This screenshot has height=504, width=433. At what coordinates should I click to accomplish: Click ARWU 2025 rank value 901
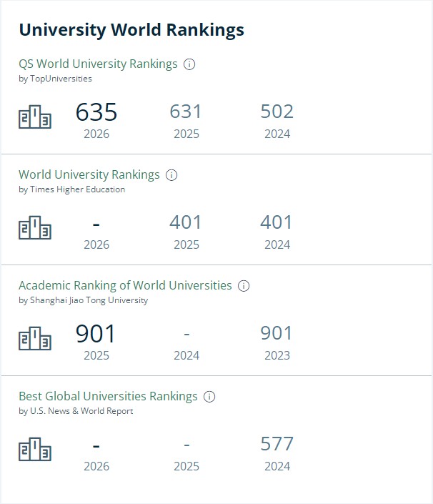click(96, 334)
